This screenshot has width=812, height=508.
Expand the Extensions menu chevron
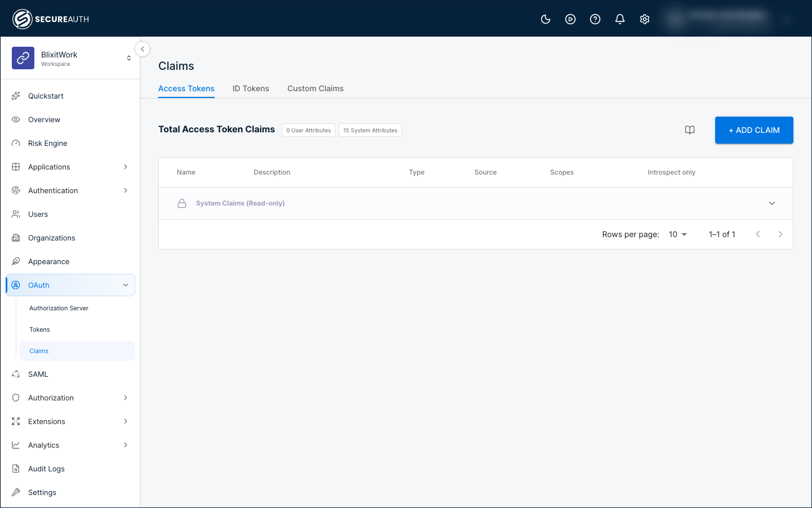click(x=126, y=421)
